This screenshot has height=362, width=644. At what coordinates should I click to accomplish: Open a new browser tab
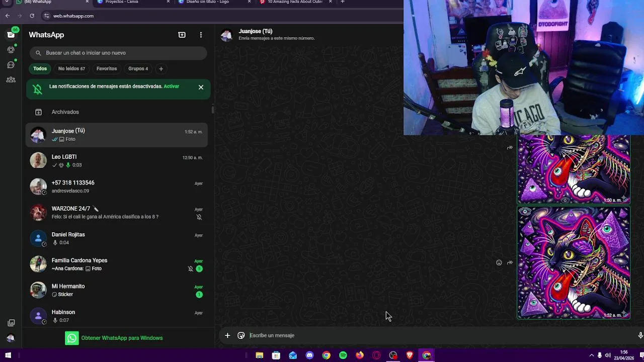point(343,2)
